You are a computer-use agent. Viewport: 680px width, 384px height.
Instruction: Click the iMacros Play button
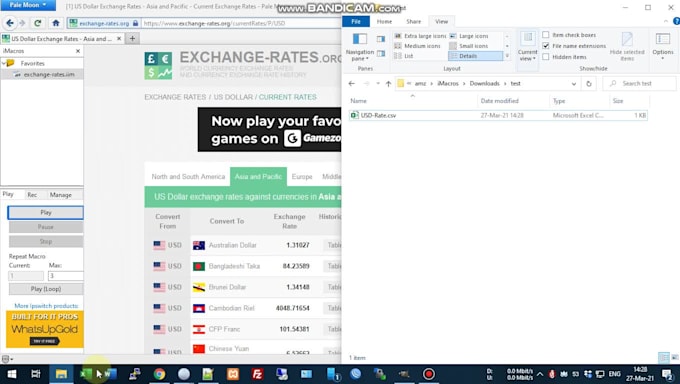click(46, 212)
